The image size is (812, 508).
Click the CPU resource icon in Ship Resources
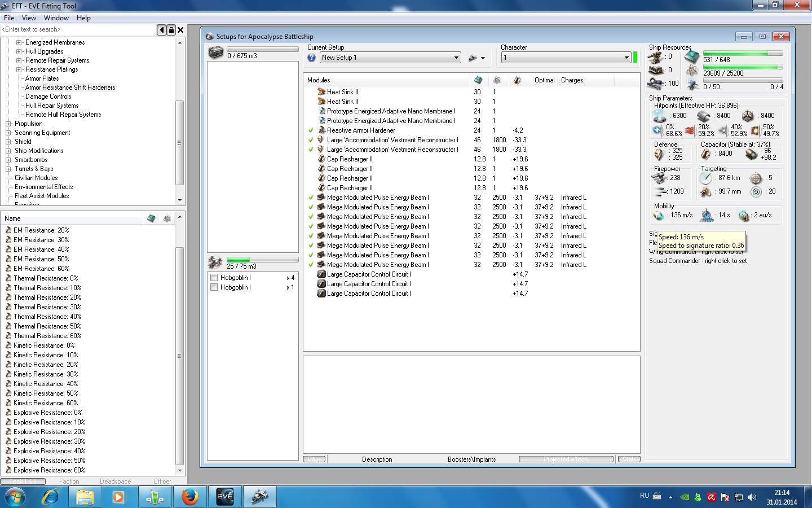pyautogui.click(x=692, y=57)
